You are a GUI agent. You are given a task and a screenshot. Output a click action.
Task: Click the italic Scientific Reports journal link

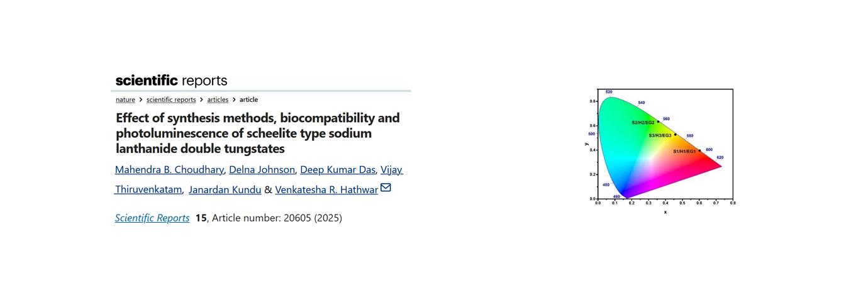pyautogui.click(x=152, y=218)
